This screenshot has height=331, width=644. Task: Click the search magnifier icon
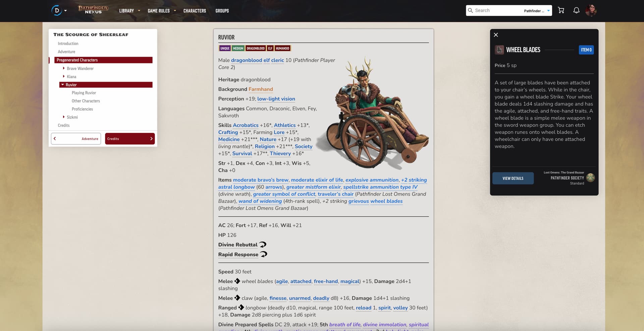(470, 10)
